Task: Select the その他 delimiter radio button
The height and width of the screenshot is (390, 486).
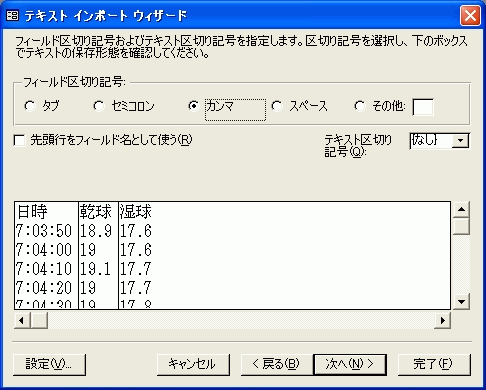Action: click(x=360, y=106)
